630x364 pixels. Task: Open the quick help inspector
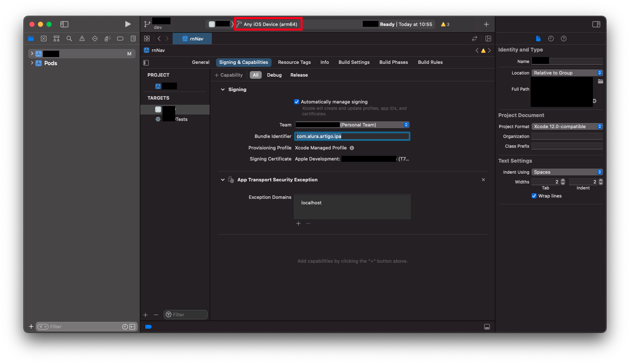coord(564,39)
